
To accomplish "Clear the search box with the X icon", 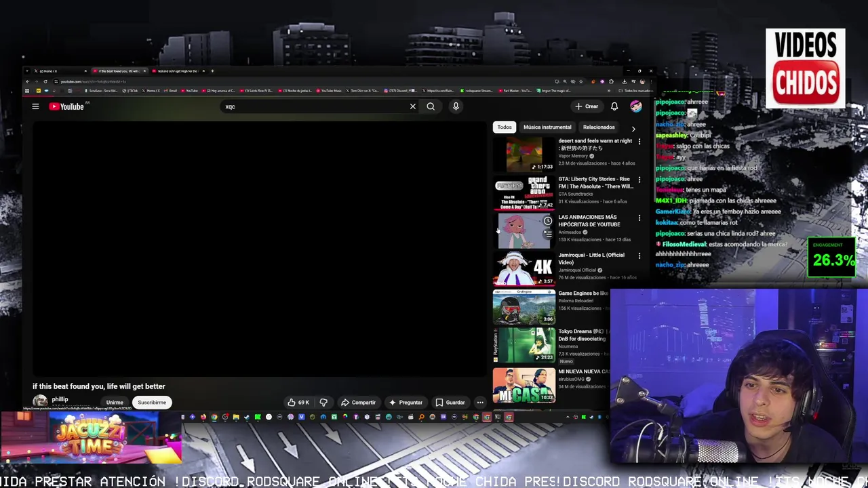I will (412, 106).
